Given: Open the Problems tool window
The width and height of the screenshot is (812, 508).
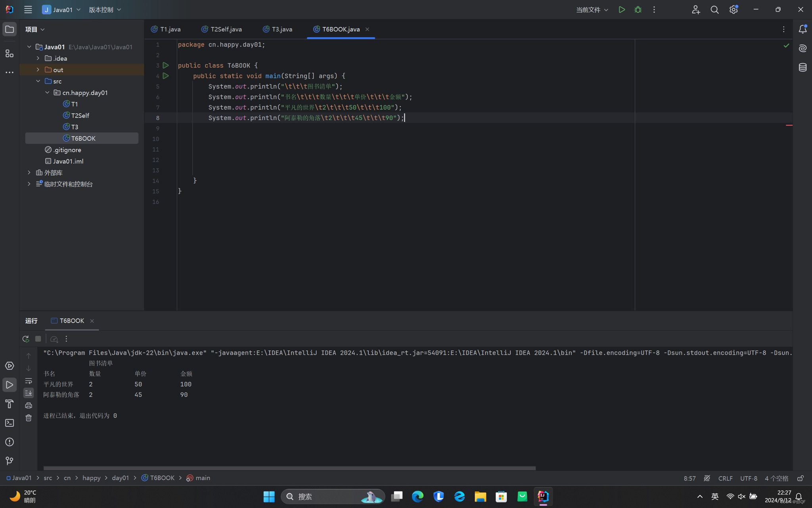Looking at the screenshot, I should [10, 442].
